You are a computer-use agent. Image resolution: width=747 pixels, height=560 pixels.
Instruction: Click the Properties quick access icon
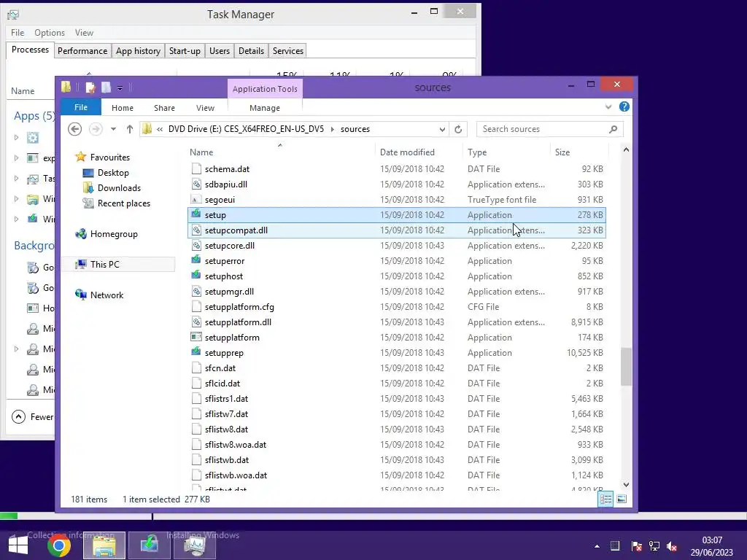(90, 87)
